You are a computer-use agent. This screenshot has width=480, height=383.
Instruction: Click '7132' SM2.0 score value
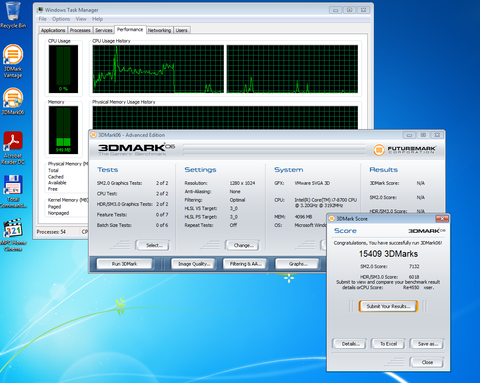pyautogui.click(x=414, y=266)
